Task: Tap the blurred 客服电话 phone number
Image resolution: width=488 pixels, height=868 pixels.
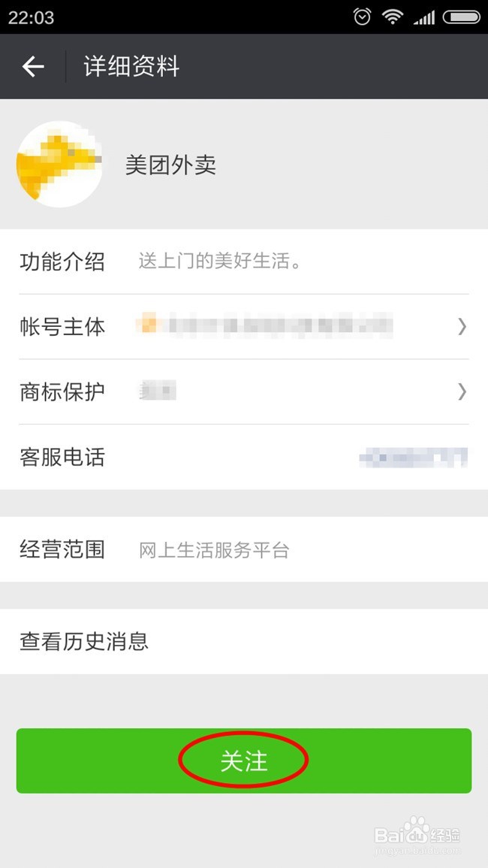Action: pos(414,457)
